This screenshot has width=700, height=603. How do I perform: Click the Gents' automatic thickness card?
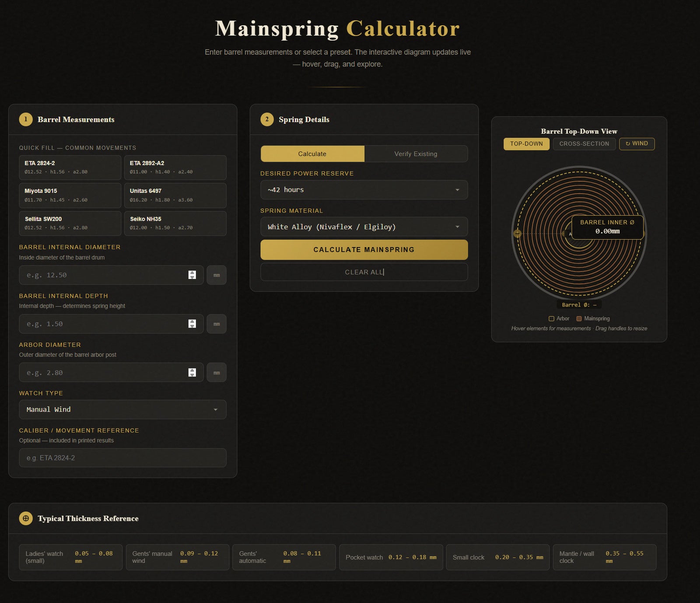284,558
